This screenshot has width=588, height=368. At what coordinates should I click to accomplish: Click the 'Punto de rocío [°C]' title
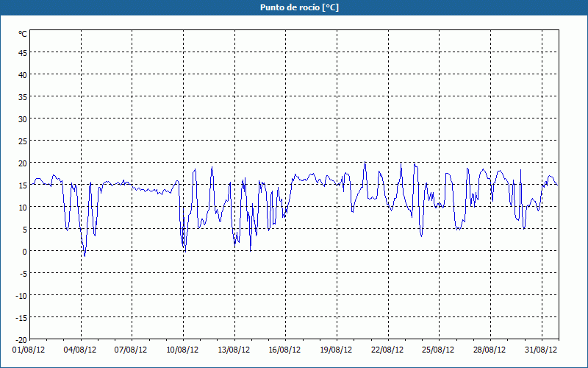[299, 7]
